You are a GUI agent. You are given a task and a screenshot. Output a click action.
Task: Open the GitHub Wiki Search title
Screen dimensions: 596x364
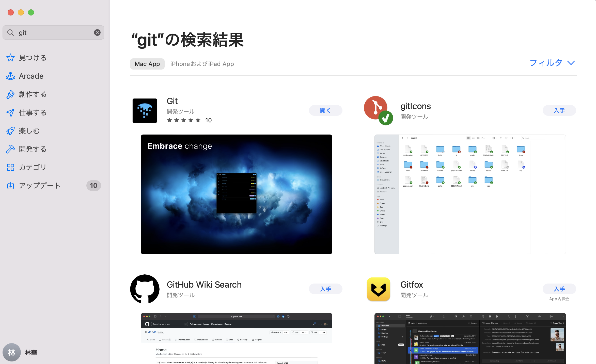(204, 285)
